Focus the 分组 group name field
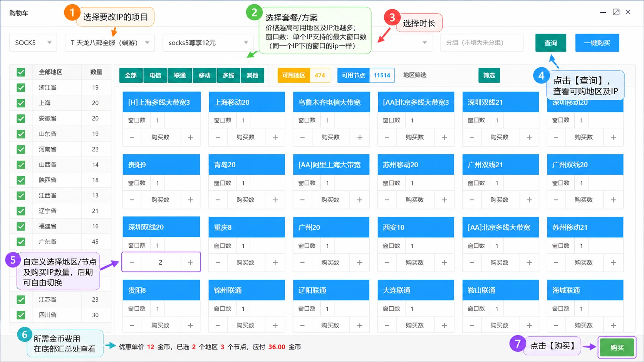Viewport: 644px width, 362px height. pyautogui.click(x=482, y=43)
